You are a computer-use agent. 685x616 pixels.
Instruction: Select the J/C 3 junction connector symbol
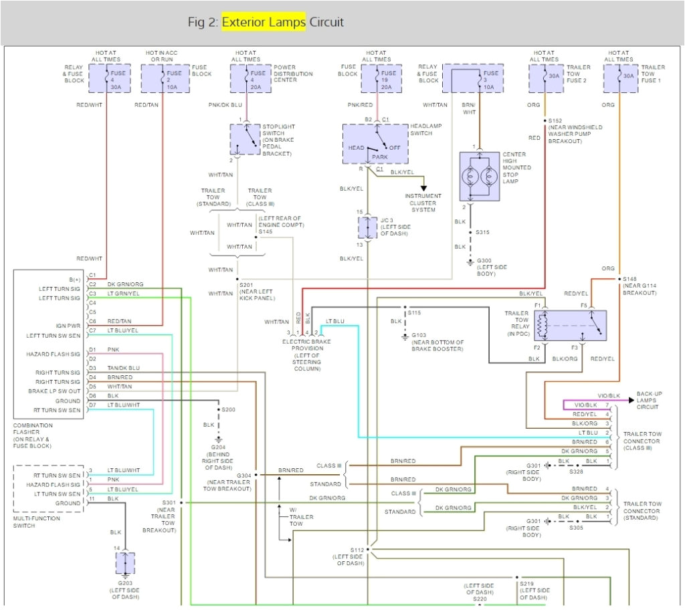[x=367, y=227]
